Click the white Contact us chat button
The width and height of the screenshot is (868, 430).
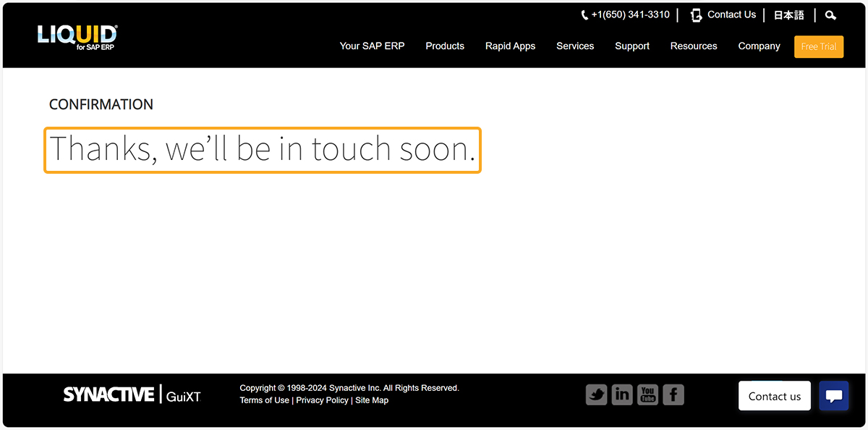click(x=774, y=396)
